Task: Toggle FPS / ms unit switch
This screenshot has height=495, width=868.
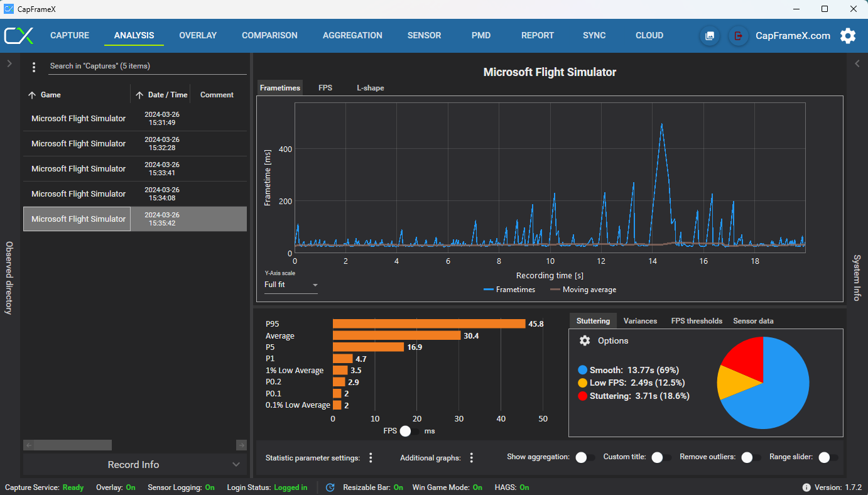Action: point(410,431)
